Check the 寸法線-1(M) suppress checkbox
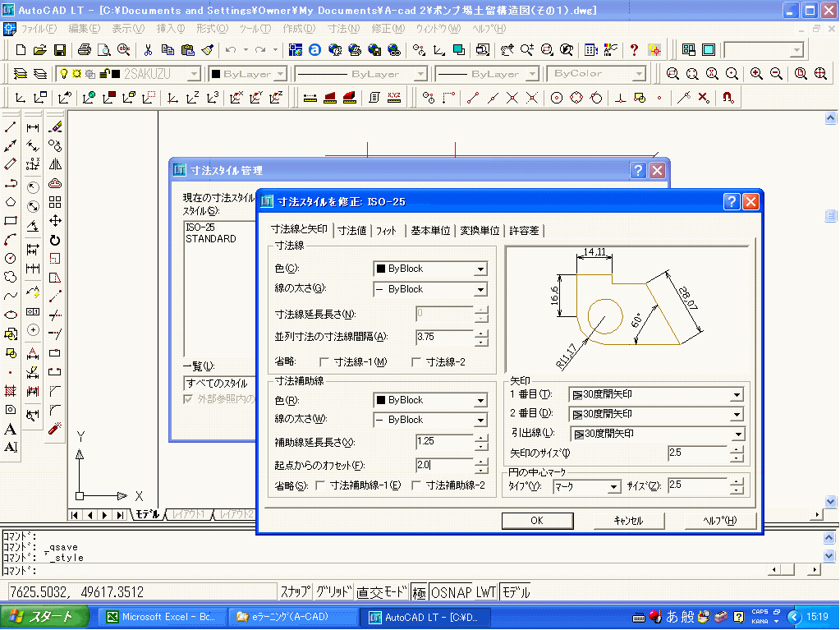The height and width of the screenshot is (630, 840). click(x=324, y=362)
